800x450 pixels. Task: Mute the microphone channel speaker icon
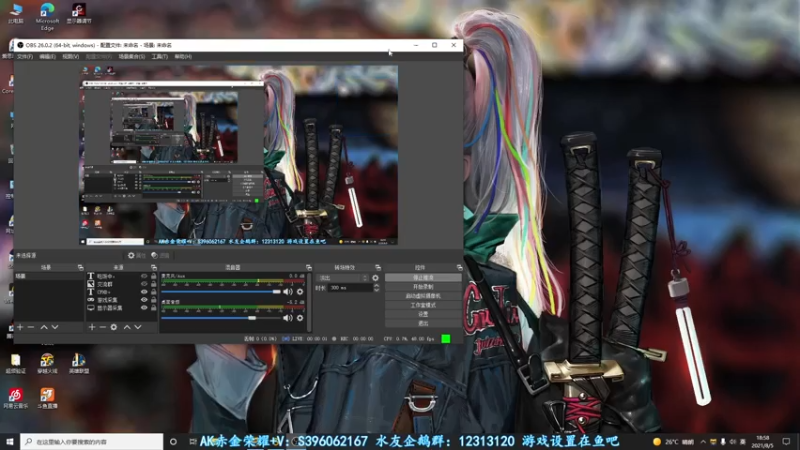[x=288, y=292]
